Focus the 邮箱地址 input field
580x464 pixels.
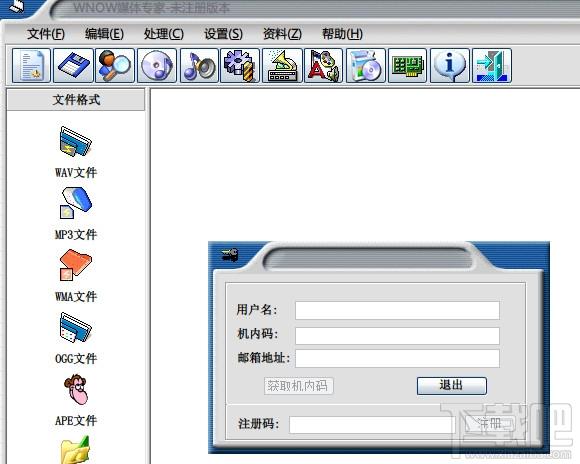(397, 358)
